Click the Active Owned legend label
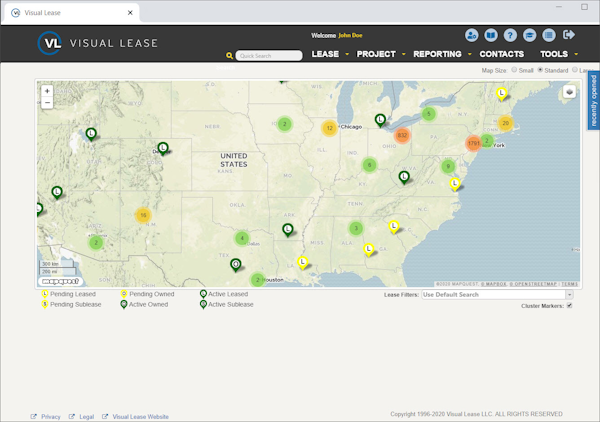Viewport: 600px width, 422px height. 148,304
